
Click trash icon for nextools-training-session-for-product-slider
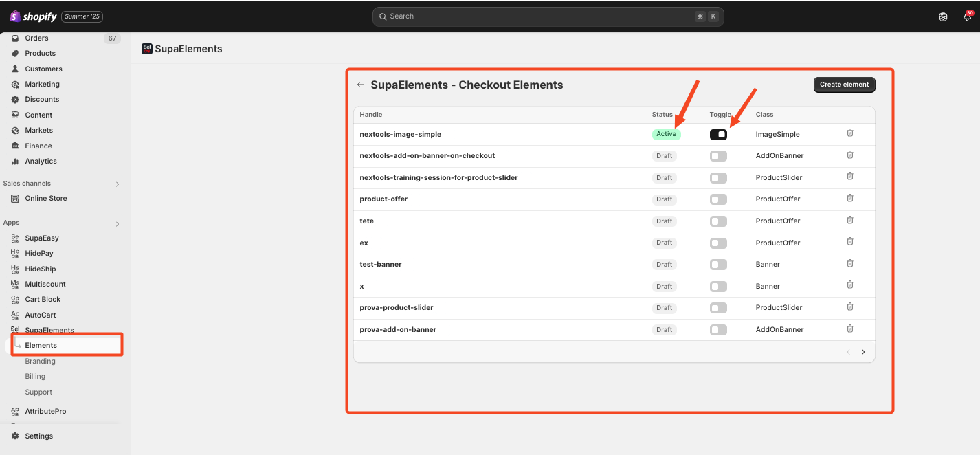850,176
